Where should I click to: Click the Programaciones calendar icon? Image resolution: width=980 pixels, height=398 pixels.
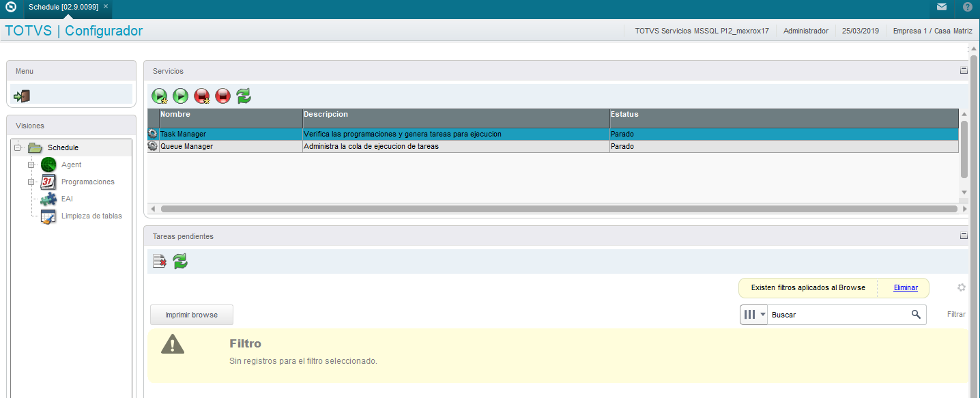(x=48, y=182)
